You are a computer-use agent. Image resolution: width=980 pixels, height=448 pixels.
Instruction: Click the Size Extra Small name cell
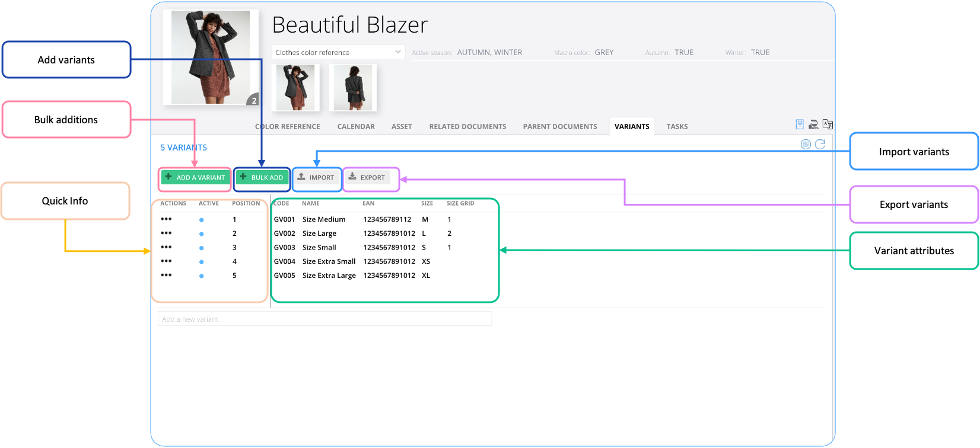pos(329,261)
